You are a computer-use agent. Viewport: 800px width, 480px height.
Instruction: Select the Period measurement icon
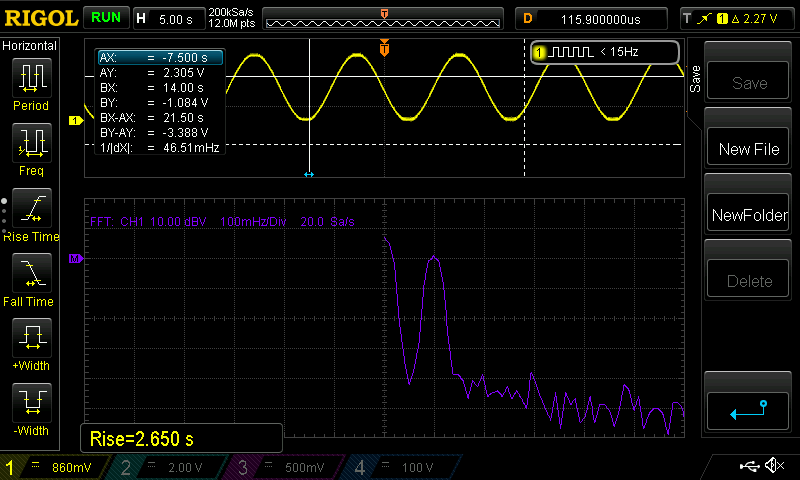pyautogui.click(x=31, y=78)
